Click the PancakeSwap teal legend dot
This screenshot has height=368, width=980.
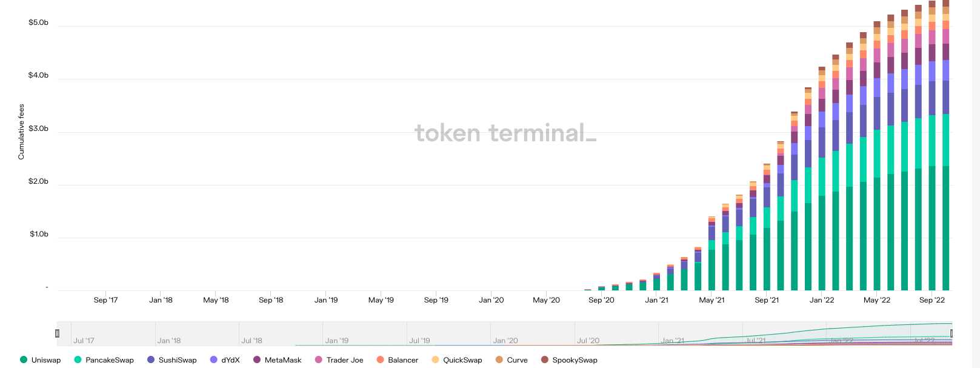[x=78, y=360]
